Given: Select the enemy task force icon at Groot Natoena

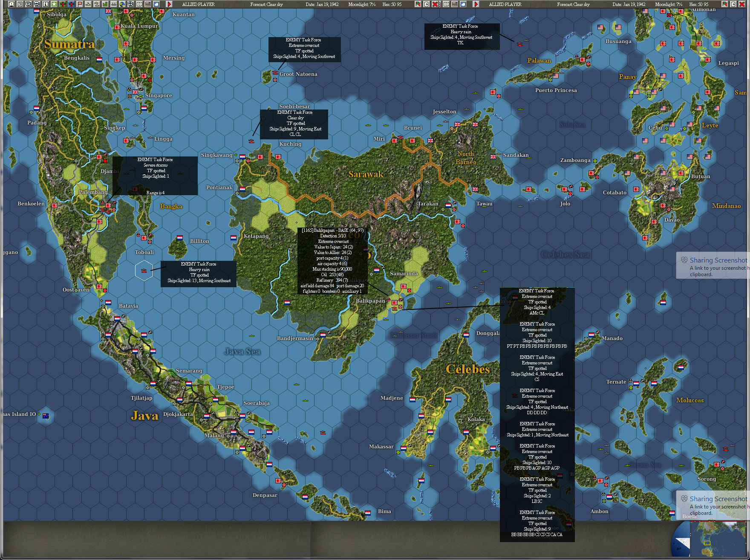Looking at the screenshot, I should click(275, 73).
